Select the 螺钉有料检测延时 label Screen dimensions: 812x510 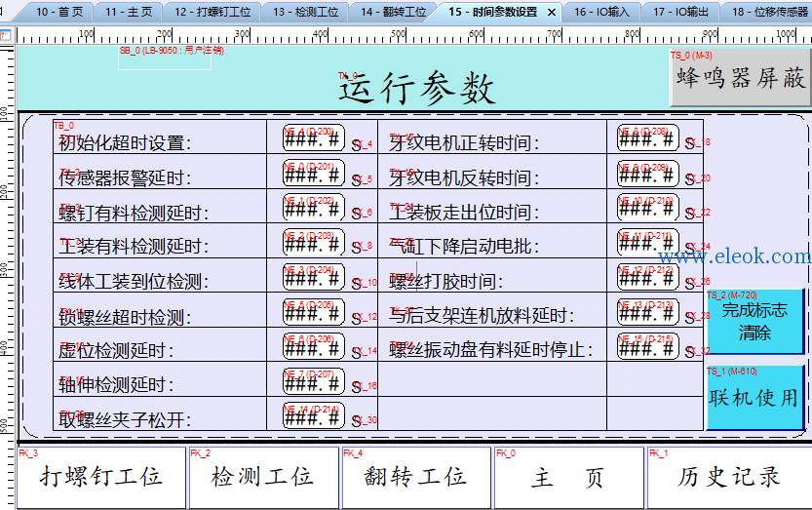click(134, 213)
